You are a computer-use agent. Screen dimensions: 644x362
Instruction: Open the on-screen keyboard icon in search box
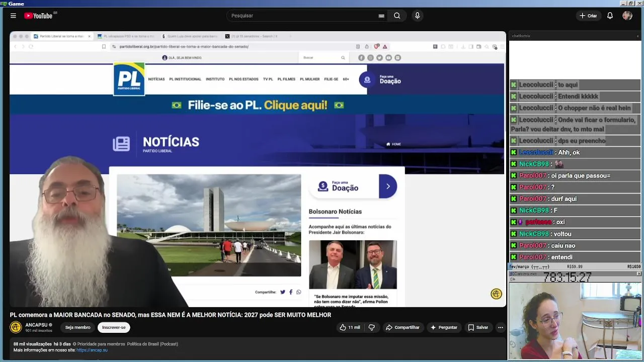coord(381,16)
